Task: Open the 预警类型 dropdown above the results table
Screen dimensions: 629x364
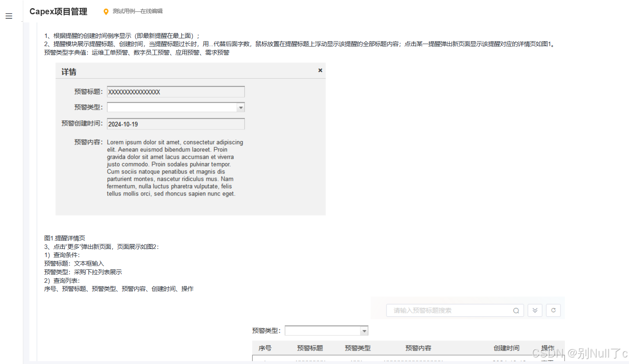Action: tap(326, 330)
